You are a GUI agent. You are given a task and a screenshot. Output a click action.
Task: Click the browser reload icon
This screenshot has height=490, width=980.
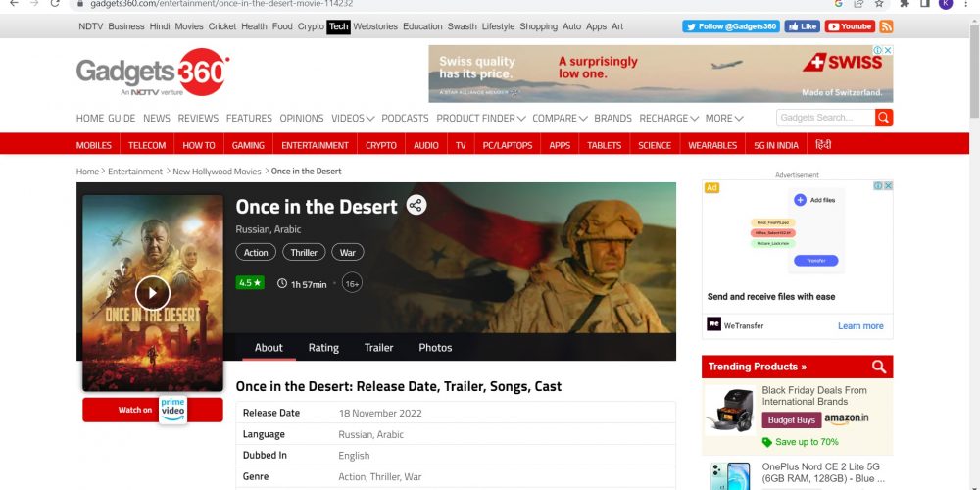coord(55,3)
